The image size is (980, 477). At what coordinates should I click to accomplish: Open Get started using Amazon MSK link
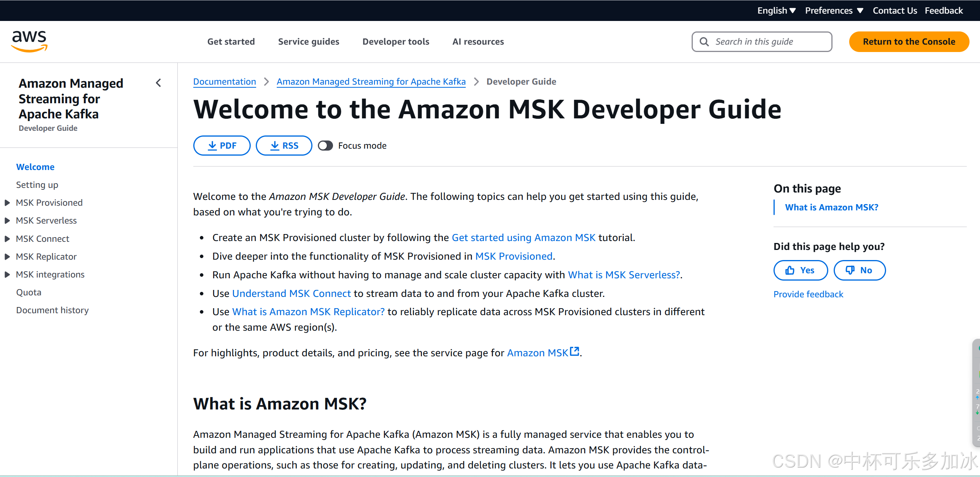pos(523,238)
